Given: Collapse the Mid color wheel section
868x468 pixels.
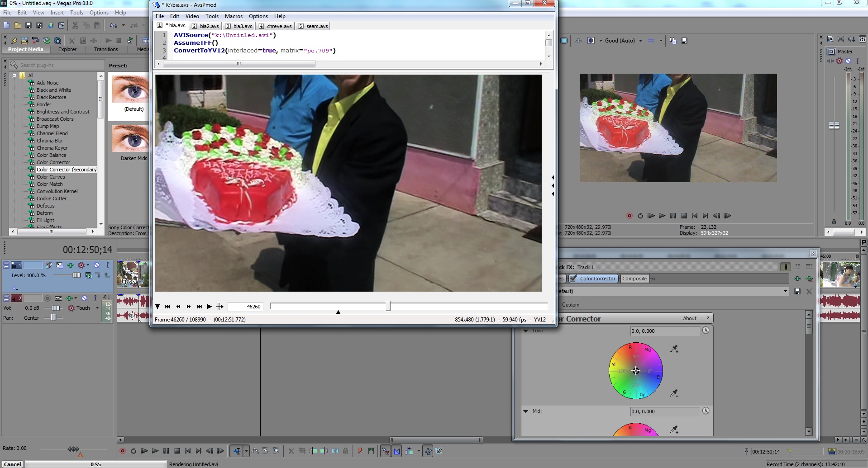Looking at the screenshot, I should (x=526, y=411).
